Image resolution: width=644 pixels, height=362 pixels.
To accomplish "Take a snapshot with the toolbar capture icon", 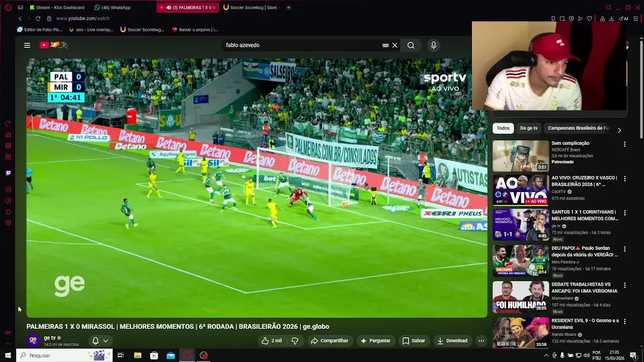I will 562,19.
